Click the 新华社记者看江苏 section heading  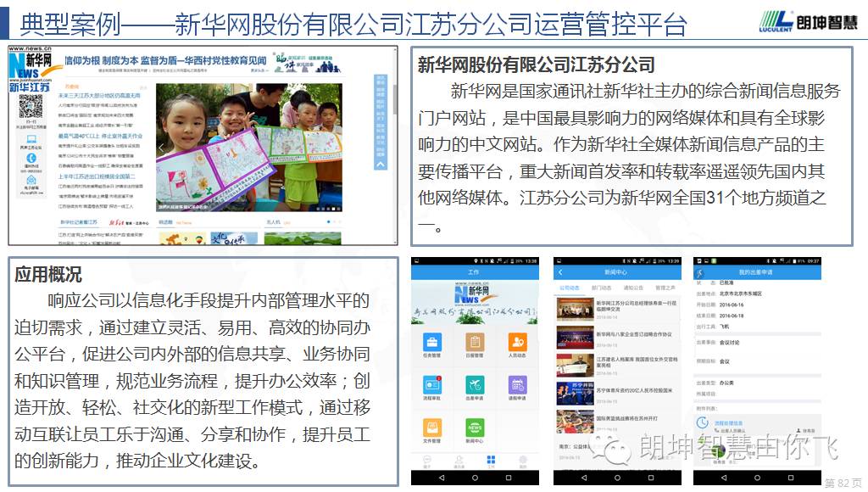[x=79, y=222]
